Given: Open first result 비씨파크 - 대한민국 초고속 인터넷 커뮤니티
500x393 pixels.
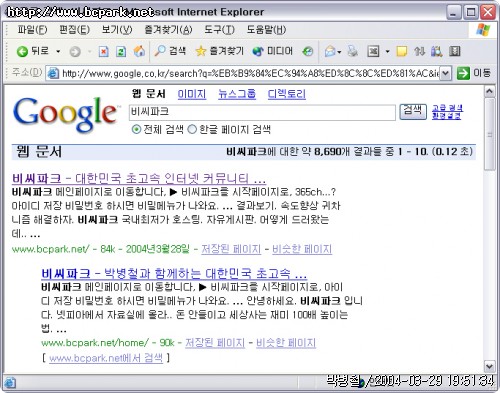Looking at the screenshot, I should [x=139, y=179].
